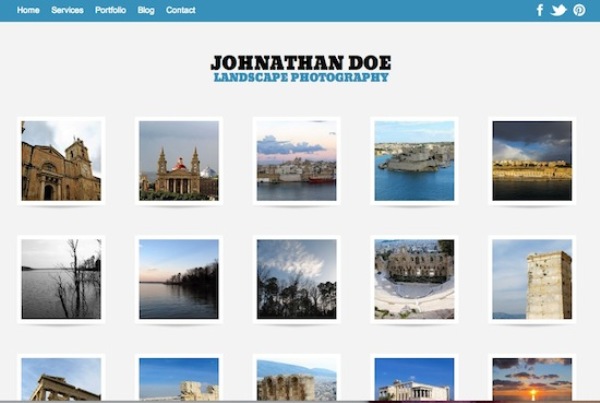Viewport: 600px width, 403px height.
Task: Click the Pinterest icon in header
Action: (x=579, y=10)
